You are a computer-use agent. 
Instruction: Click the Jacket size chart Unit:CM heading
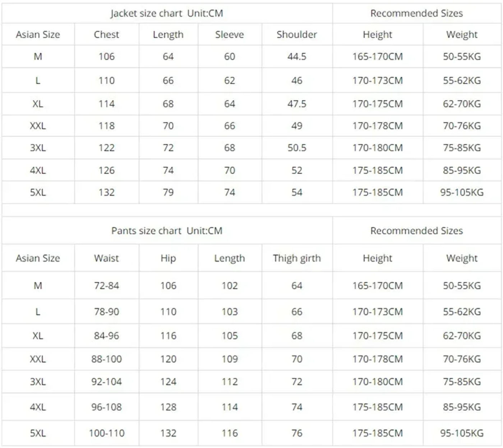pyautogui.click(x=167, y=13)
